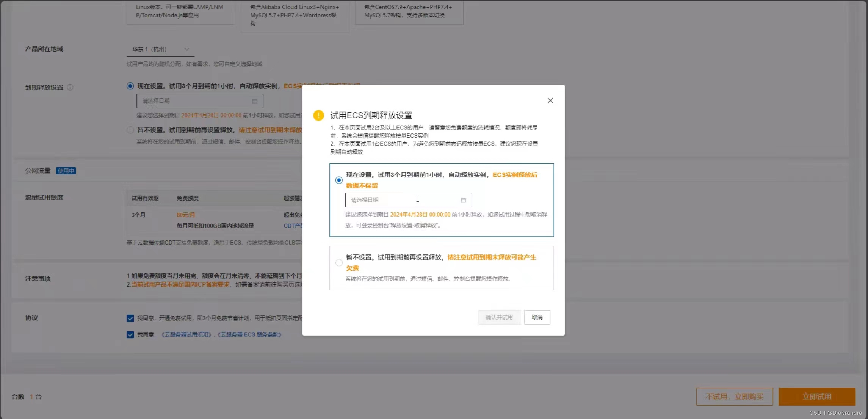Image resolution: width=868 pixels, height=419 pixels.
Task: Open 云服务器 ECS 服务条款 link
Action: [249, 334]
